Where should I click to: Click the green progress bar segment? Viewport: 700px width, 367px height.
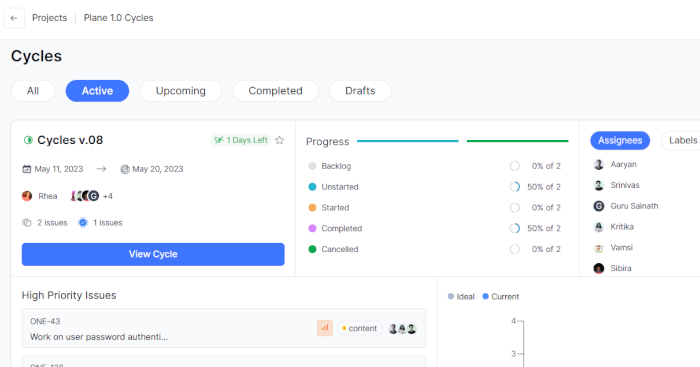[x=517, y=141]
